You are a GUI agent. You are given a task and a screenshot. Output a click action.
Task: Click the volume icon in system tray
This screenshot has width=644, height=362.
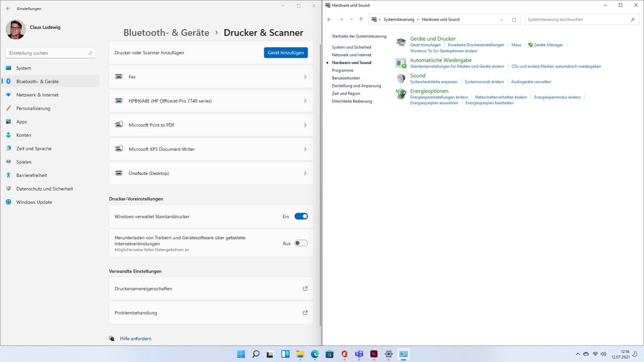pos(604,354)
